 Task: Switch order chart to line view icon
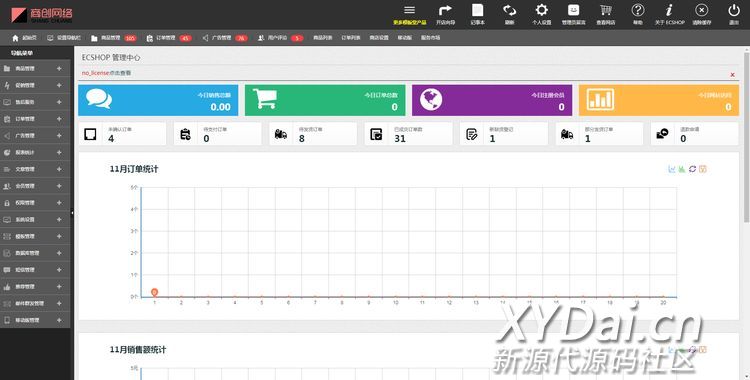tap(672, 169)
